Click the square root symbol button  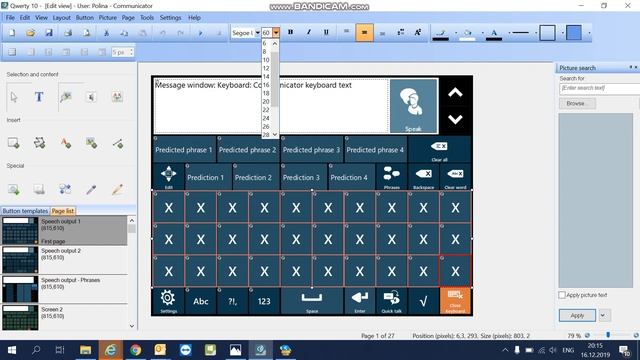pyautogui.click(x=423, y=301)
